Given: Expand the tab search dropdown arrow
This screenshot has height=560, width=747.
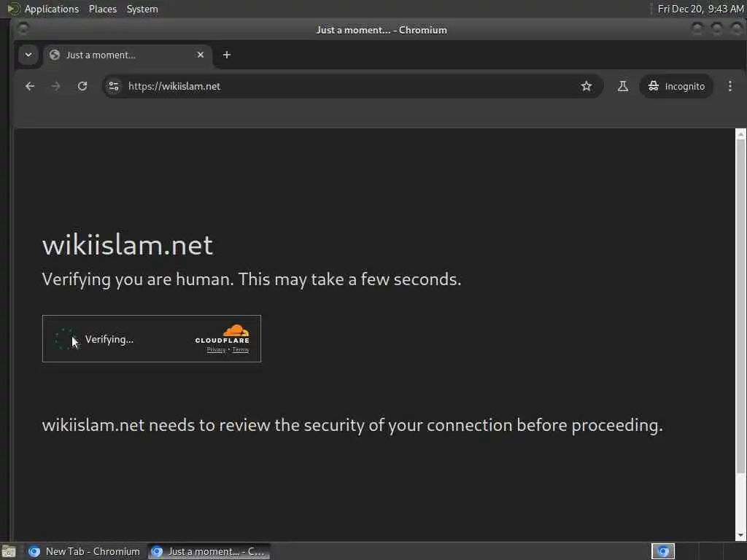Looking at the screenshot, I should [28, 55].
